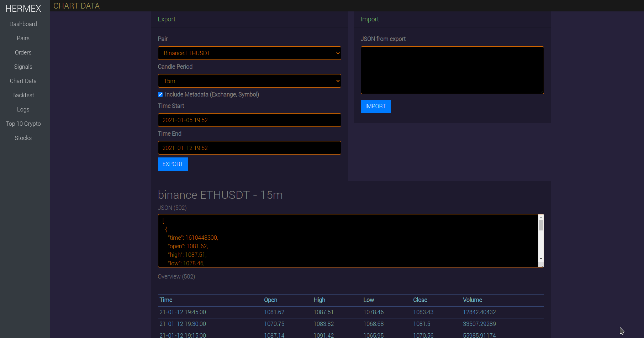Click into the JSON from export textarea
The height and width of the screenshot is (338, 644).
(452, 70)
